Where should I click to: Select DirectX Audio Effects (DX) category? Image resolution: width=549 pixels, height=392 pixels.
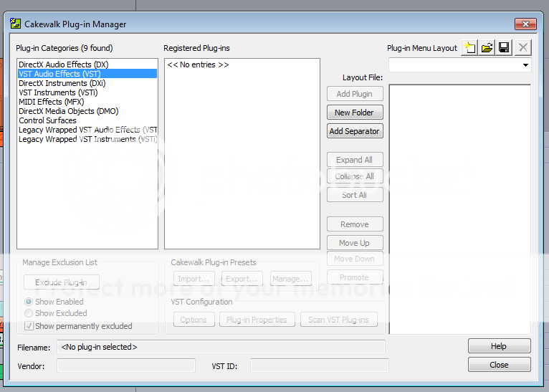click(x=64, y=64)
